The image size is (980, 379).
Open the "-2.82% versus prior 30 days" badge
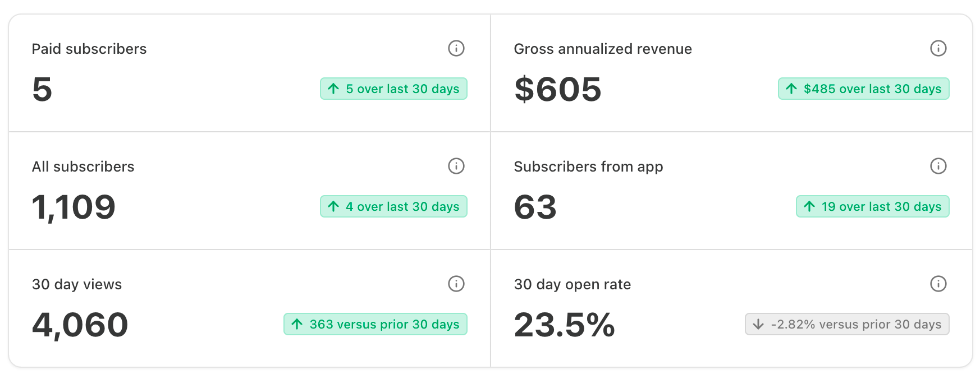(847, 324)
